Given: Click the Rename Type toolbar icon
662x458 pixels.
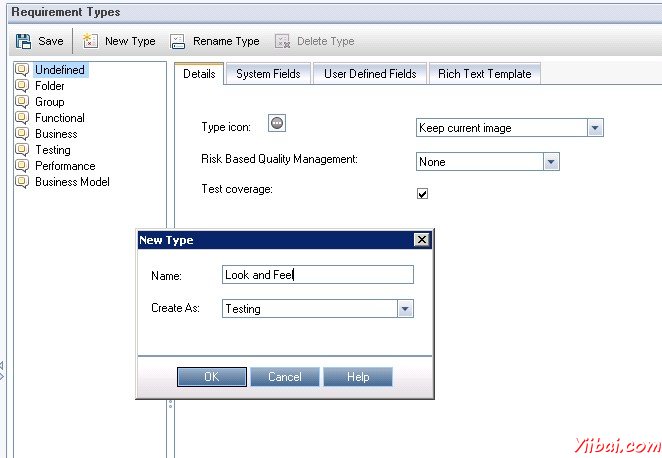Looking at the screenshot, I should (x=177, y=41).
